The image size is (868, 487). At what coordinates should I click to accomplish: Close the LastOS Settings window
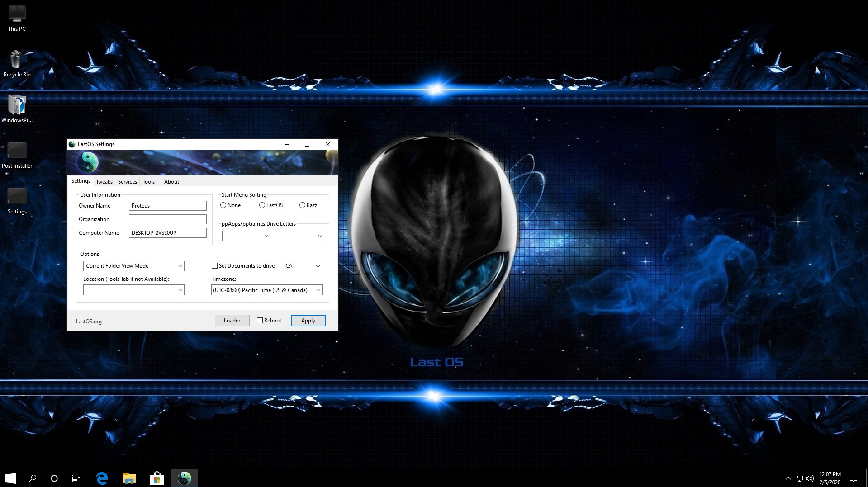pos(328,144)
